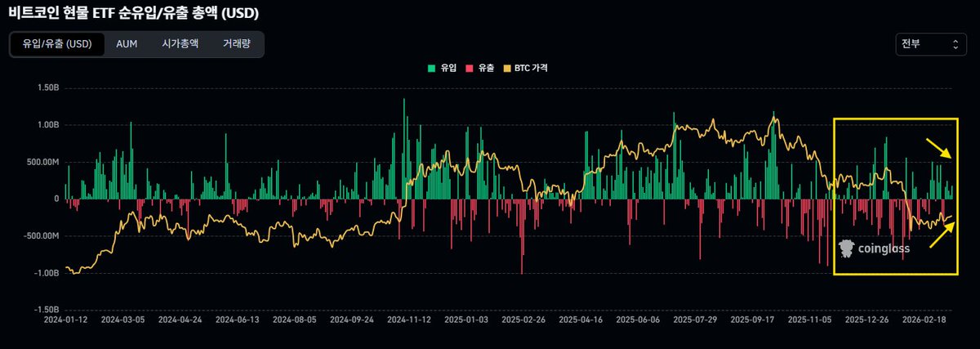Viewport: 980px width, 349px height.
Task: Switch to the 거래량 tab
Action: 237,44
